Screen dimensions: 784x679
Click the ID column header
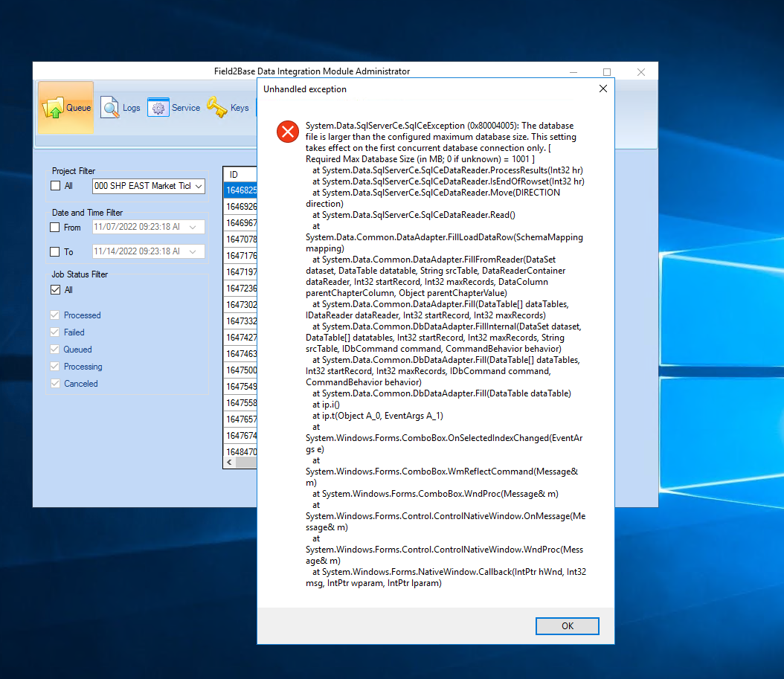pos(240,175)
